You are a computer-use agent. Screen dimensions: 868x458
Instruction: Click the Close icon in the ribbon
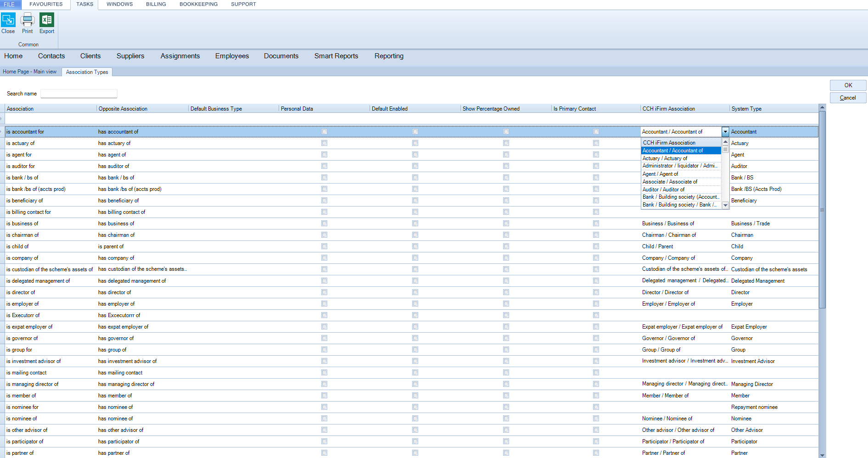(x=8, y=23)
